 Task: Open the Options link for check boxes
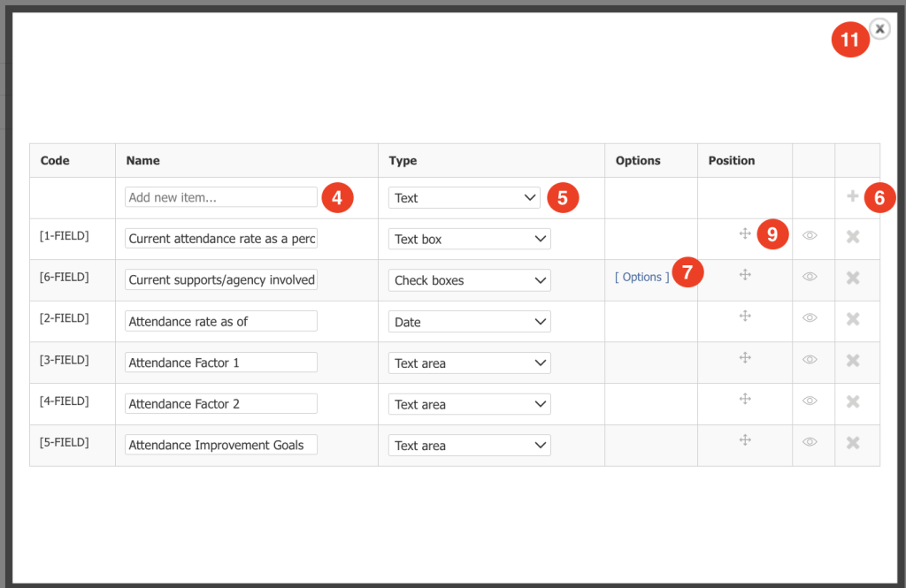[x=642, y=277]
